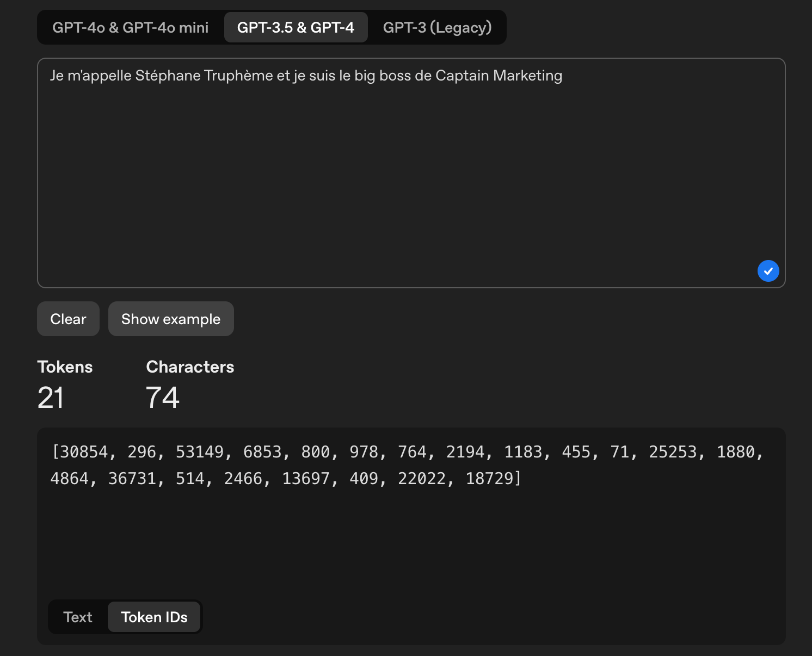Click the character count value 74
Screen dimensions: 812x656
coord(162,398)
